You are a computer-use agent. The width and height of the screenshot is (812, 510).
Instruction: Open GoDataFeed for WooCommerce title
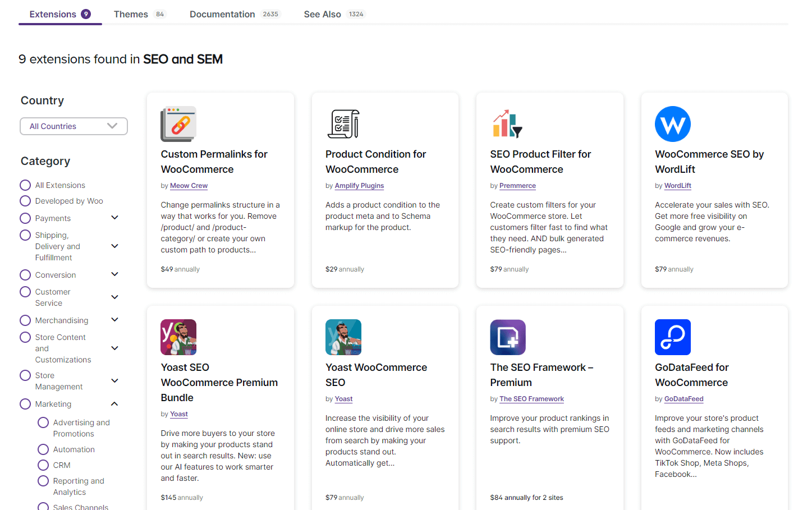click(691, 375)
